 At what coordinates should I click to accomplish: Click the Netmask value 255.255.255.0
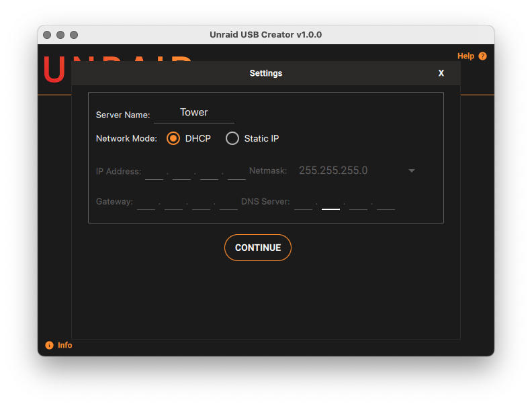click(x=333, y=170)
